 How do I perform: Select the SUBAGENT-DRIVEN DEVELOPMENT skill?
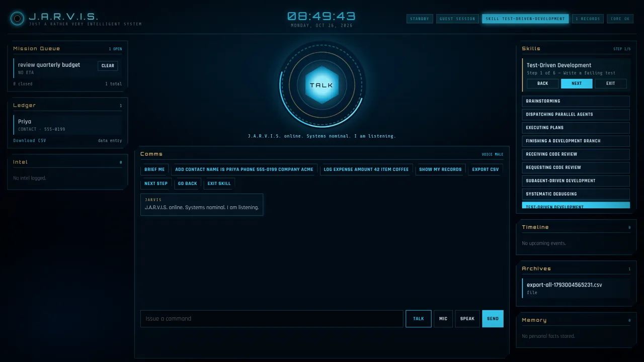click(576, 180)
